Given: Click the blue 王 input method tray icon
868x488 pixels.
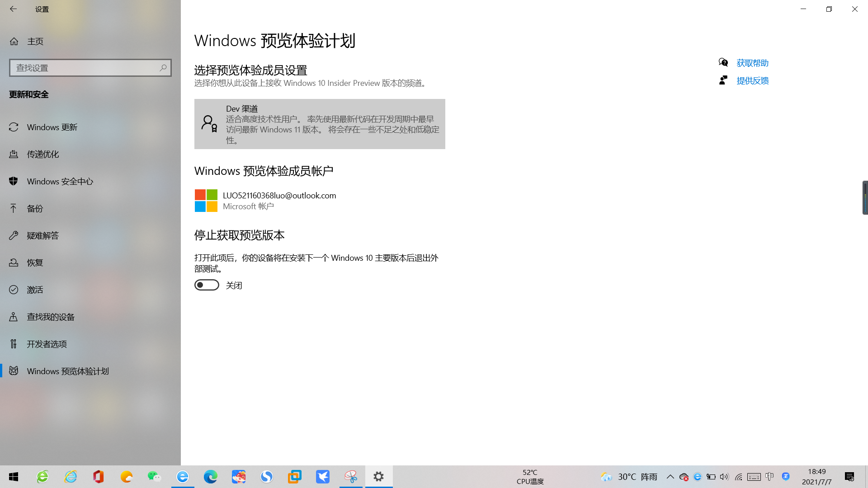Looking at the screenshot, I should tap(786, 476).
